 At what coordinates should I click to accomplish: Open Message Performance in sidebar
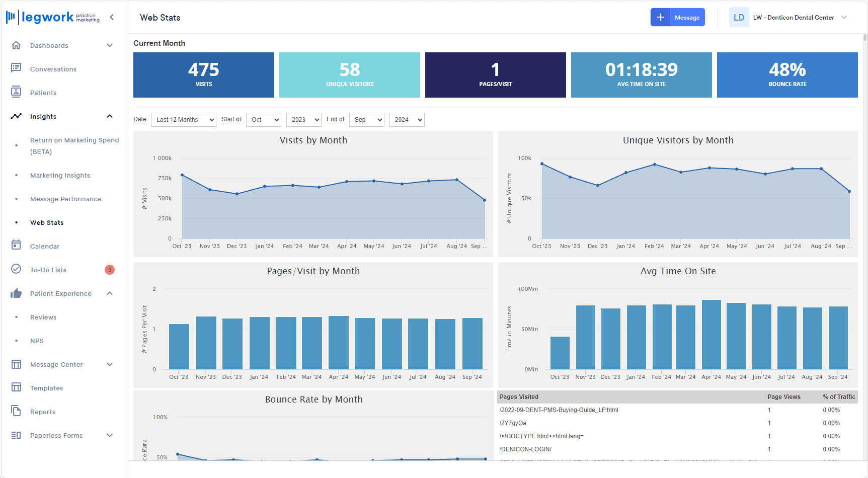pyautogui.click(x=65, y=199)
